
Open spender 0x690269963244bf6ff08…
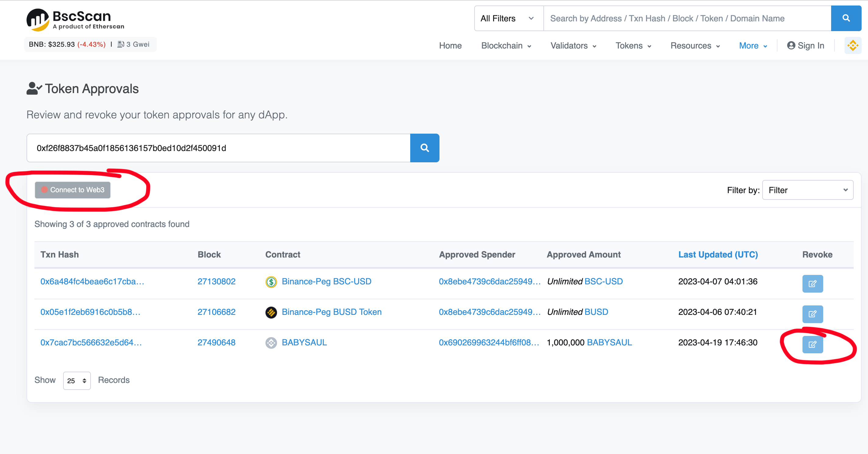(x=489, y=342)
